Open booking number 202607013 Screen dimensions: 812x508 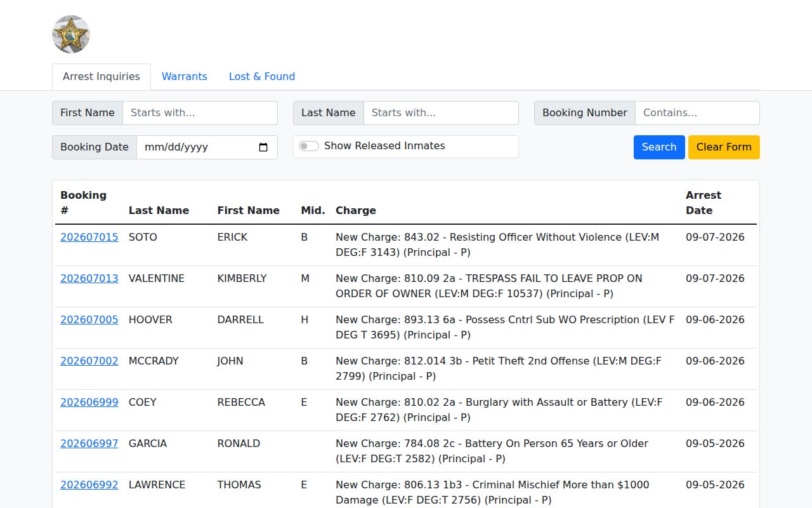(x=89, y=279)
